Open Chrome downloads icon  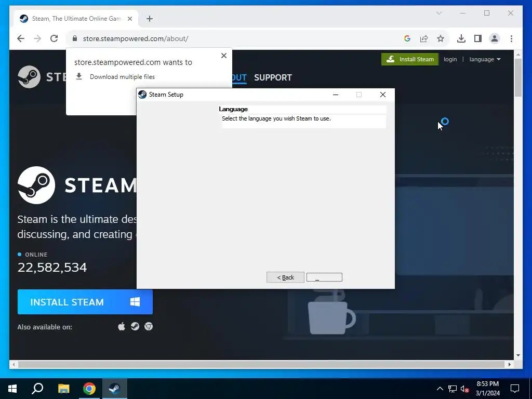click(x=461, y=38)
